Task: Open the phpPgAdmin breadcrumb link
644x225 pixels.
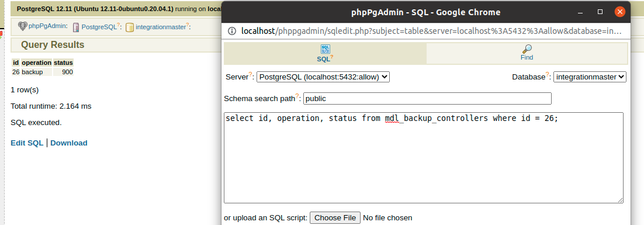Action: pos(47,26)
